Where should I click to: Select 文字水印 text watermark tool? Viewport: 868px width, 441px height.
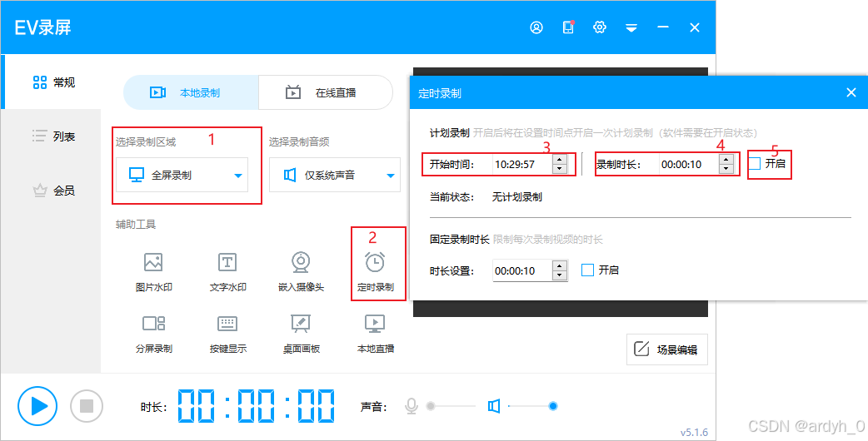[227, 272]
